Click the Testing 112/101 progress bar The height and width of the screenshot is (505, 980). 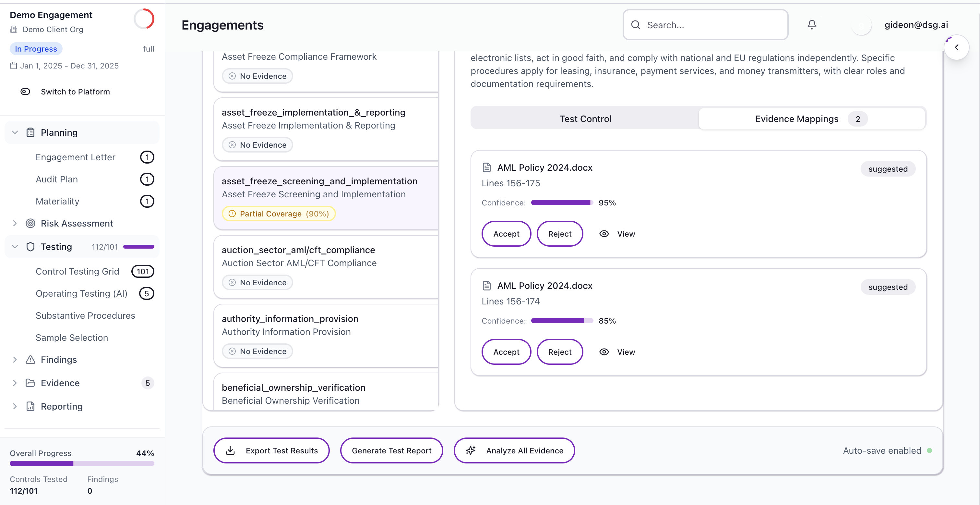coord(138,246)
